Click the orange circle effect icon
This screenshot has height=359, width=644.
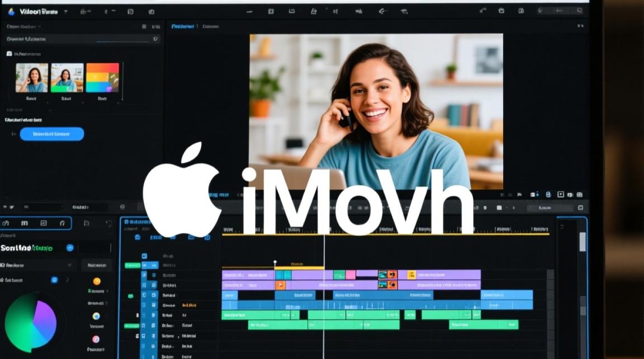pos(97,281)
